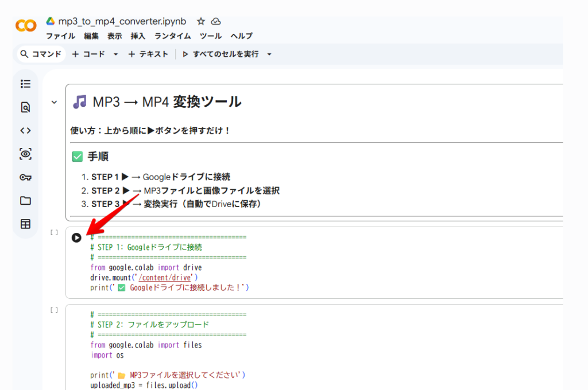Open the 編集 menu
Image resolution: width=588 pixels, height=390 pixels.
coord(91,36)
